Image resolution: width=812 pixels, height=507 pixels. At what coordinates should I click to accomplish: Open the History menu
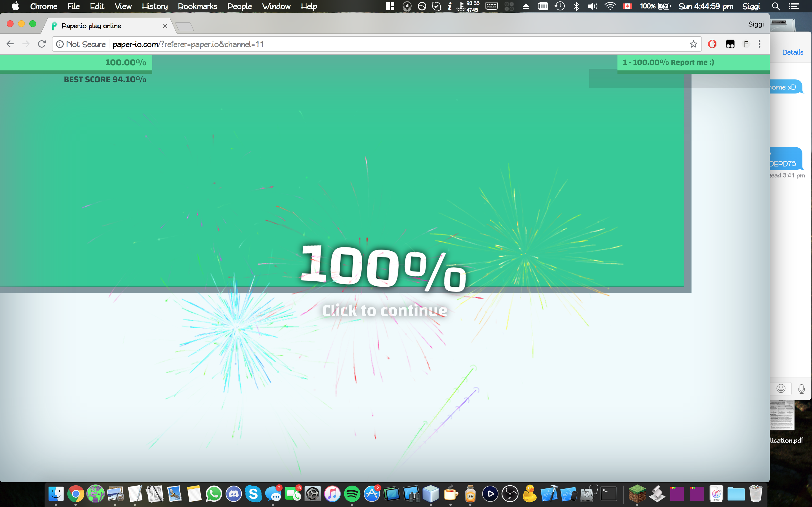coord(155,6)
